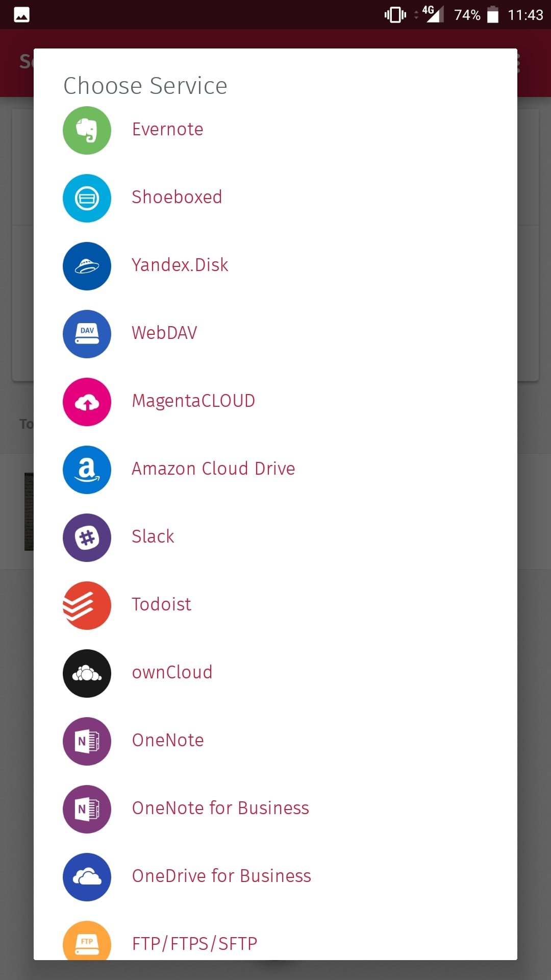
Task: Select WebDAV from the list
Action: 164,333
